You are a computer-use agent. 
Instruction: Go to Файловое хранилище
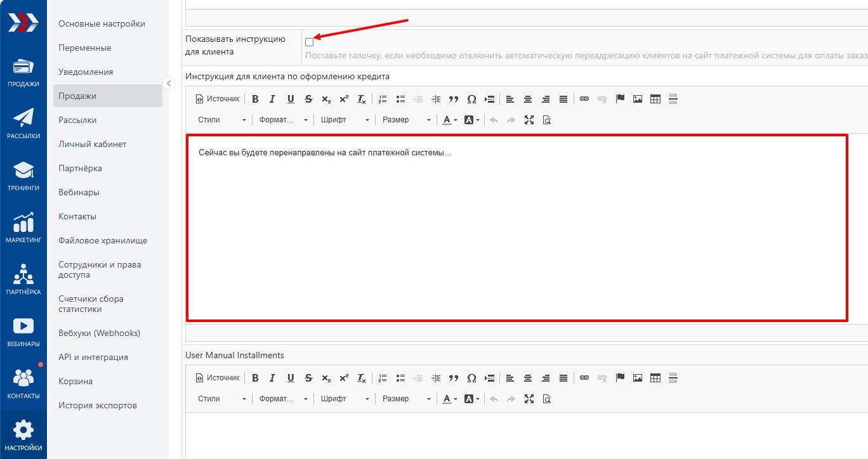click(103, 240)
